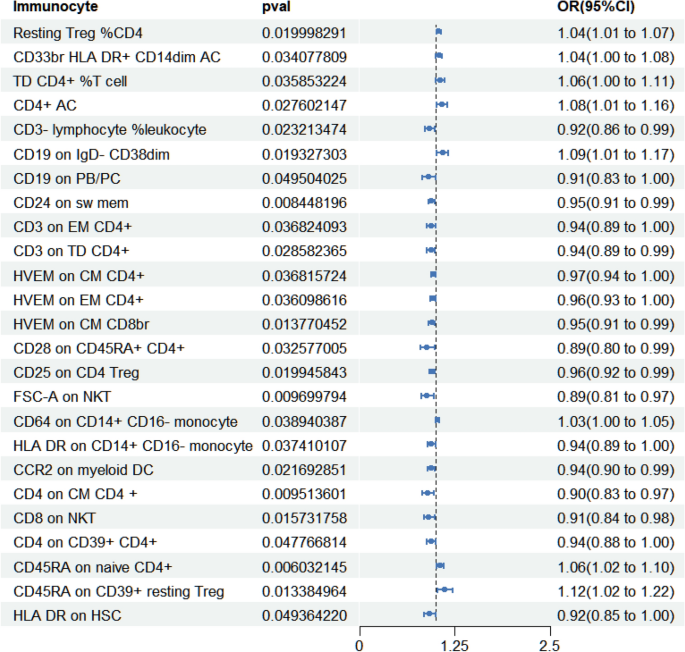Viewport: 685px width, 652px height.
Task: Click odds ratio 1.03(1.00 to 1.05)
Action: [616, 422]
